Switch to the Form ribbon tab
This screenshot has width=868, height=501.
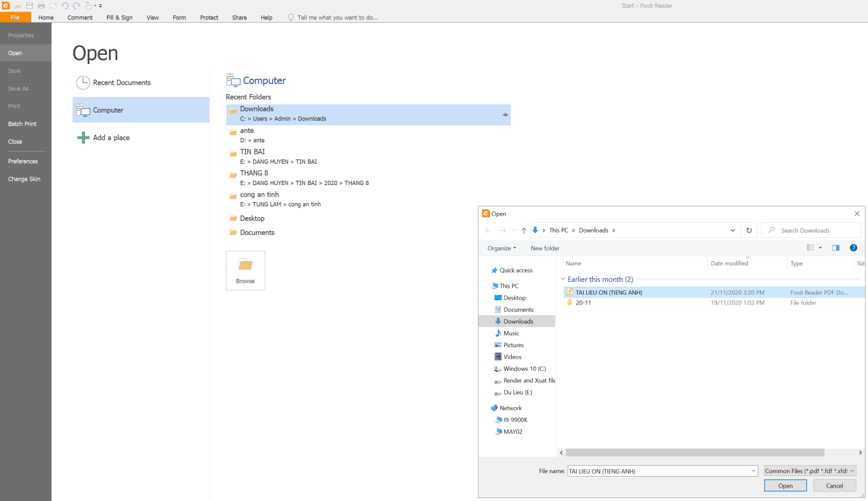pyautogui.click(x=179, y=18)
